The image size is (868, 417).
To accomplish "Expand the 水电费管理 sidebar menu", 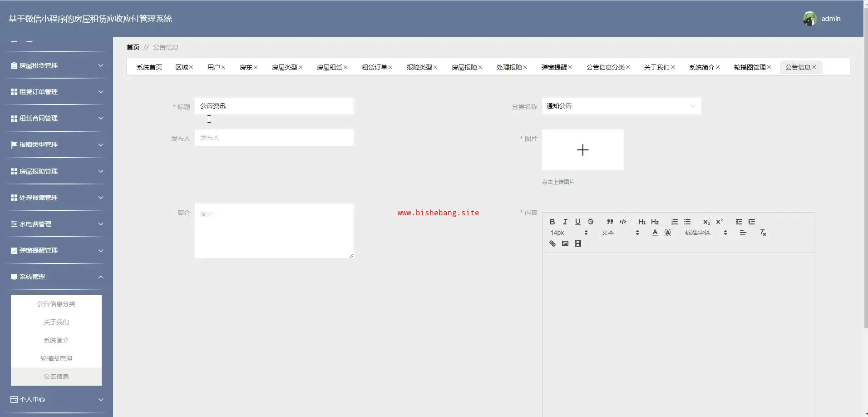I will pos(56,224).
